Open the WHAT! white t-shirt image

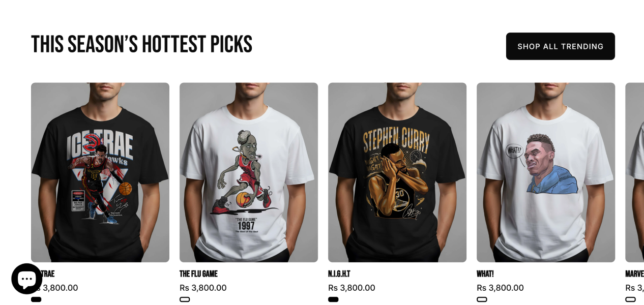coord(546,172)
